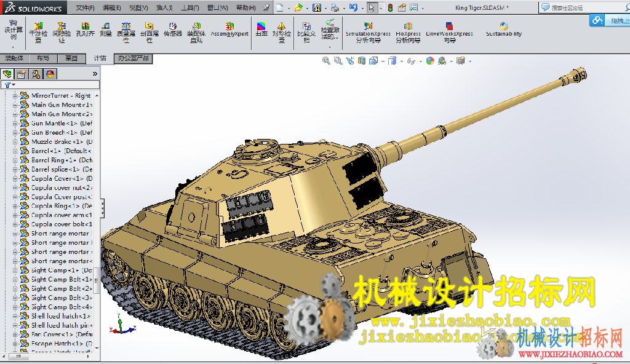Create a new document from the toolbar
The width and height of the screenshot is (630, 364).
280,7
